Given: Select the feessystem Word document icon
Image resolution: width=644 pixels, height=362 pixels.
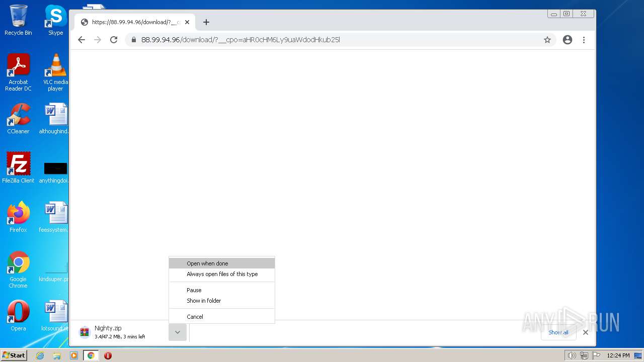Looking at the screenshot, I should tap(54, 217).
